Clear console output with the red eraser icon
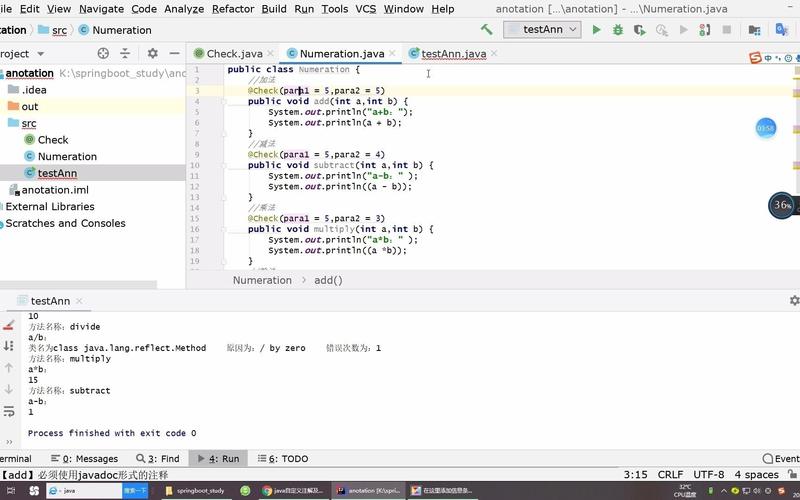The width and height of the screenshot is (800, 500). tap(8, 324)
